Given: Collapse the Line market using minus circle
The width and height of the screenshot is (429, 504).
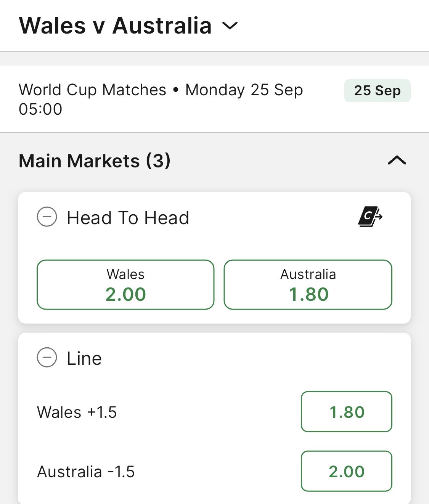Looking at the screenshot, I should click(x=47, y=358).
